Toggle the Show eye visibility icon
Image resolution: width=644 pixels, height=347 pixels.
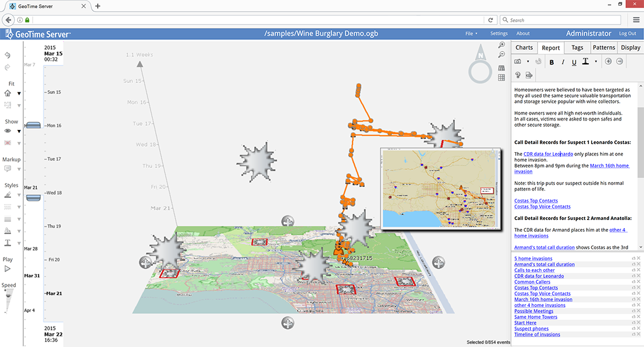click(8, 131)
